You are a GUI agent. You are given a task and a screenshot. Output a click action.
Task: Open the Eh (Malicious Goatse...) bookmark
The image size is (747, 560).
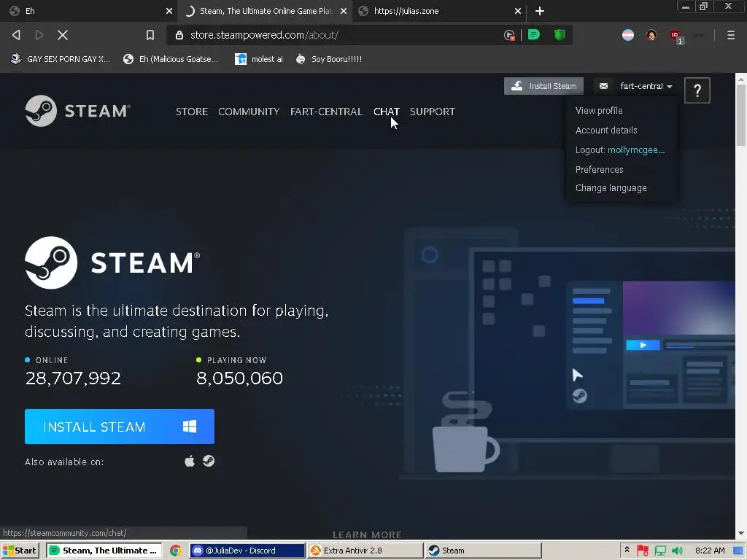tap(171, 59)
